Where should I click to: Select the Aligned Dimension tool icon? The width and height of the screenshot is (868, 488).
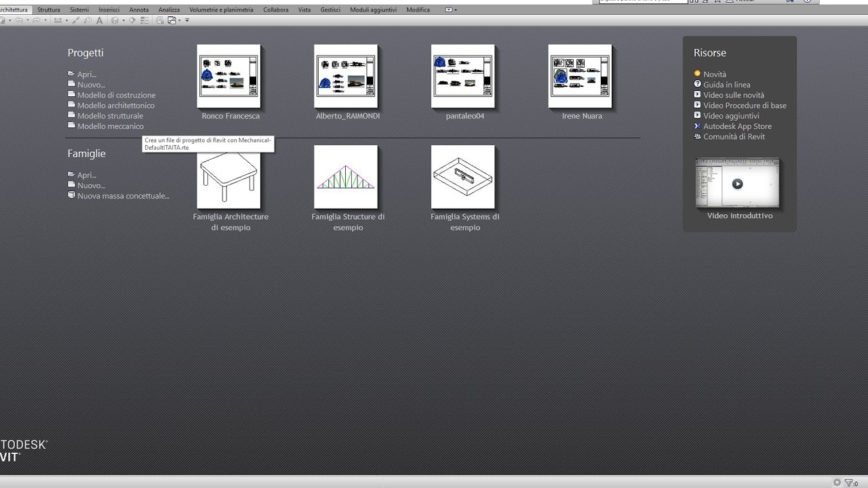pos(76,20)
